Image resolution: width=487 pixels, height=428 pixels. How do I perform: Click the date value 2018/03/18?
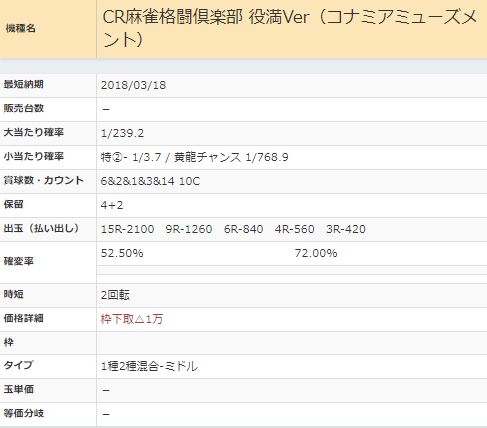point(133,85)
